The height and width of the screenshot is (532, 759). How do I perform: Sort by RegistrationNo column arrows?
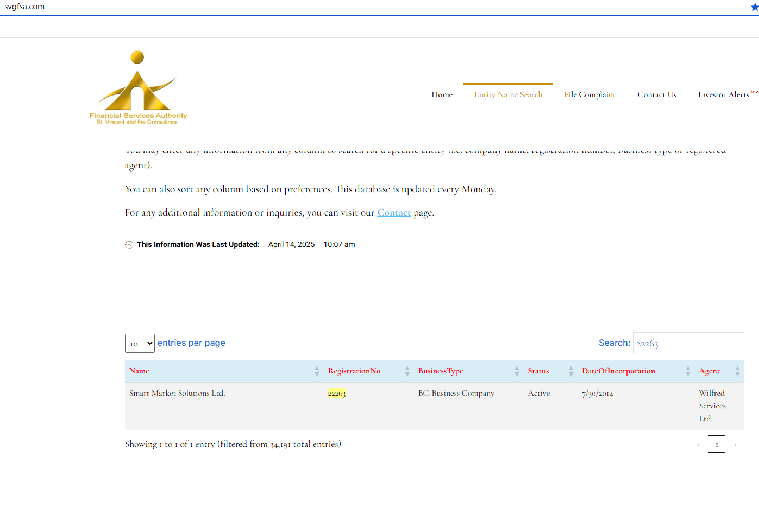point(407,371)
